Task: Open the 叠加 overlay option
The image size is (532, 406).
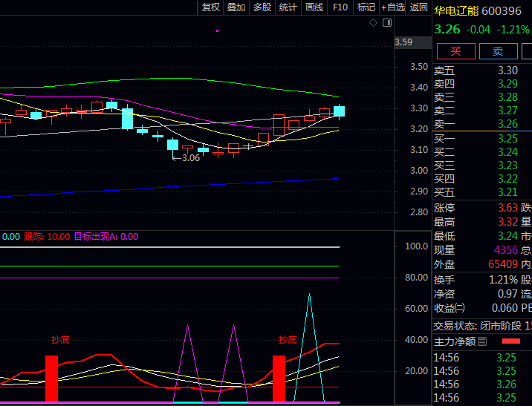Action: [236, 7]
